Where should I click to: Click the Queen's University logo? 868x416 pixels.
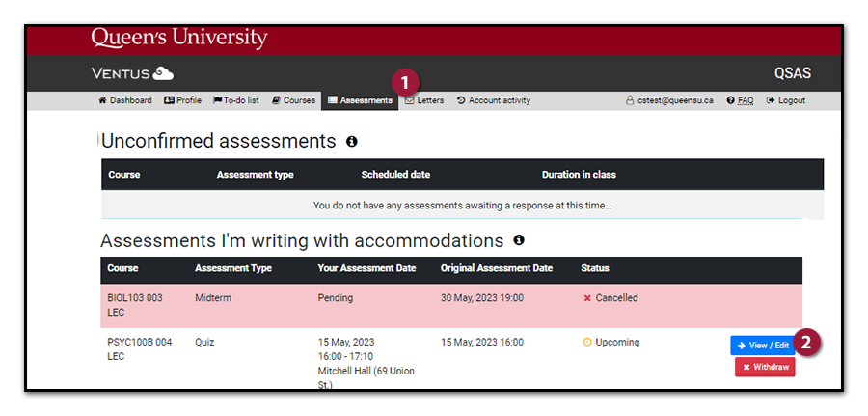178,39
